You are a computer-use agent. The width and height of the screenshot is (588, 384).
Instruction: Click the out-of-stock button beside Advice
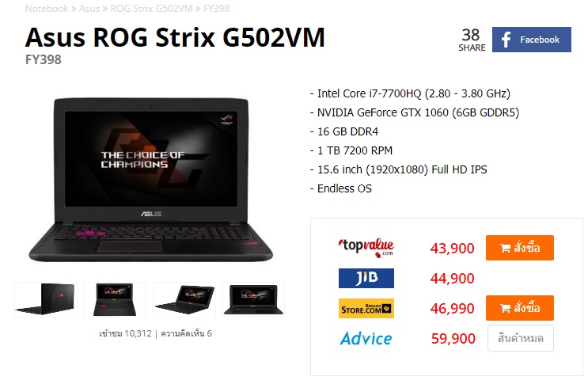[521, 338]
